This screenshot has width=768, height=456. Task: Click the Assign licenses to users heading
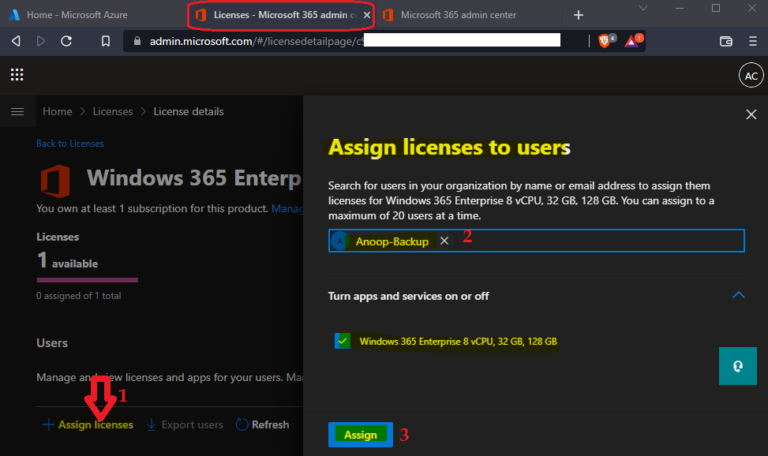pos(449,147)
